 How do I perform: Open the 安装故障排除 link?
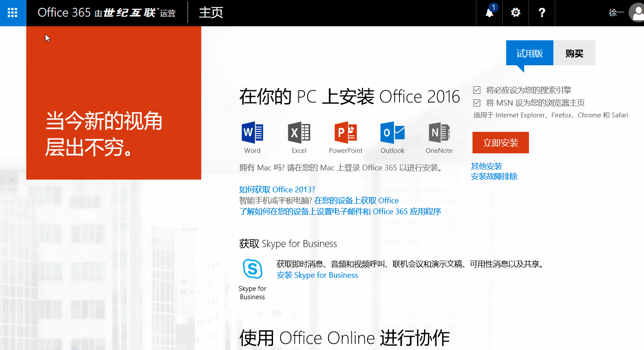coord(494,177)
